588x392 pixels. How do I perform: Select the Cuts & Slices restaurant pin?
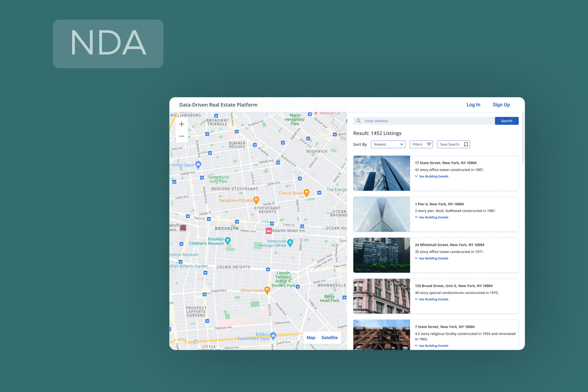click(x=307, y=193)
